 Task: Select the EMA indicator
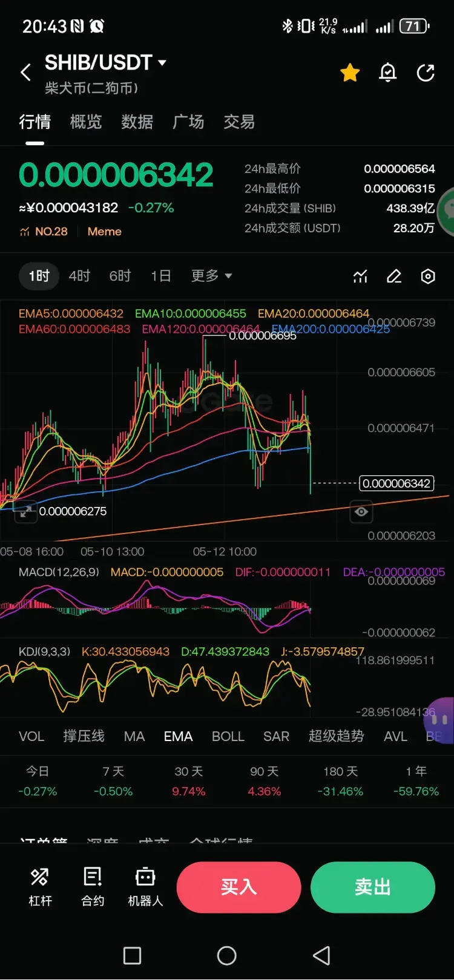[178, 736]
